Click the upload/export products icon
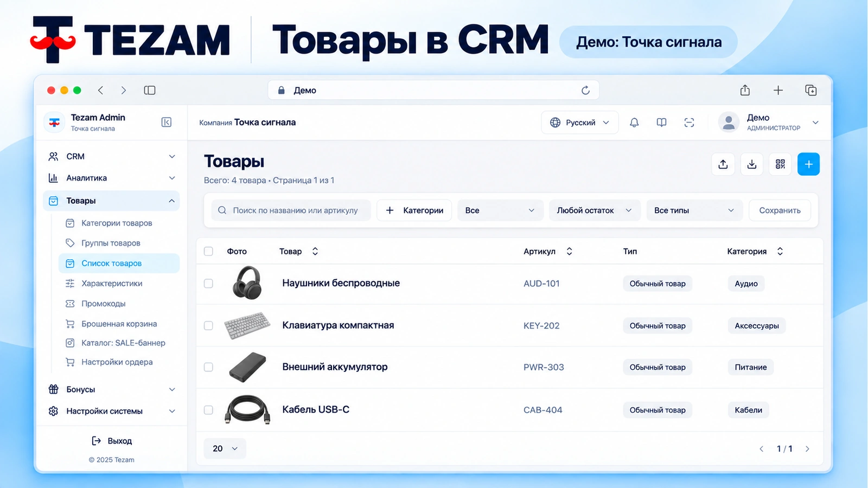 pyautogui.click(x=723, y=164)
